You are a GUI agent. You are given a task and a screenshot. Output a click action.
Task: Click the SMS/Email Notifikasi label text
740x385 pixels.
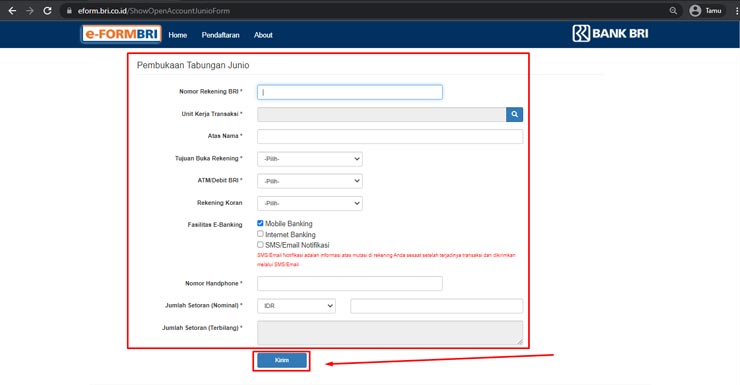click(x=297, y=245)
